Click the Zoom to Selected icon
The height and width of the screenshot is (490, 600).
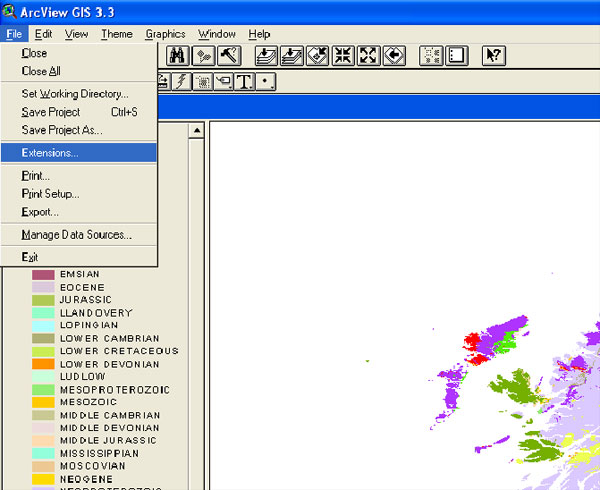pos(318,56)
